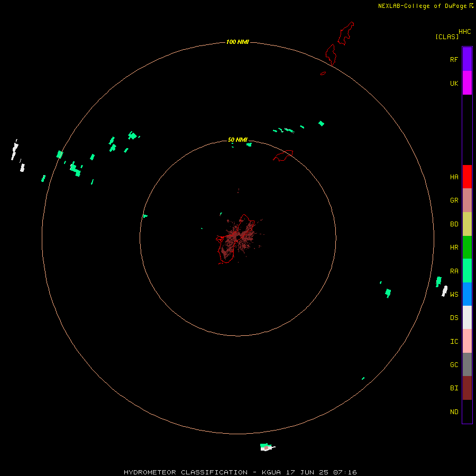Image resolution: width=476 pixels, height=476 pixels.
Task: Select the GR graupel color swatch
Action: (467, 200)
